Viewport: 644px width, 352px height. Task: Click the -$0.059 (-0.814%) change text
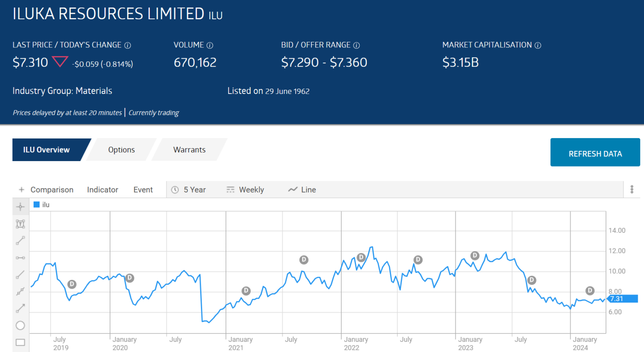coord(102,64)
